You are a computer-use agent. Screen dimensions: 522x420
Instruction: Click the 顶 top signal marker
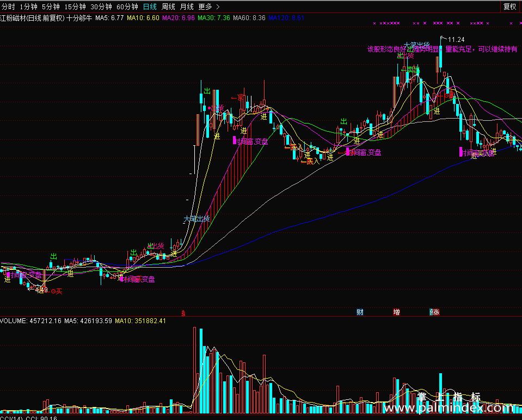pyautogui.click(x=238, y=97)
